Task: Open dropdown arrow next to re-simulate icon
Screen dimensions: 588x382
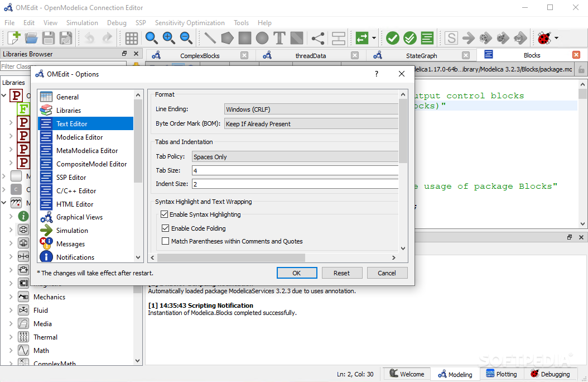Action: 374,38
